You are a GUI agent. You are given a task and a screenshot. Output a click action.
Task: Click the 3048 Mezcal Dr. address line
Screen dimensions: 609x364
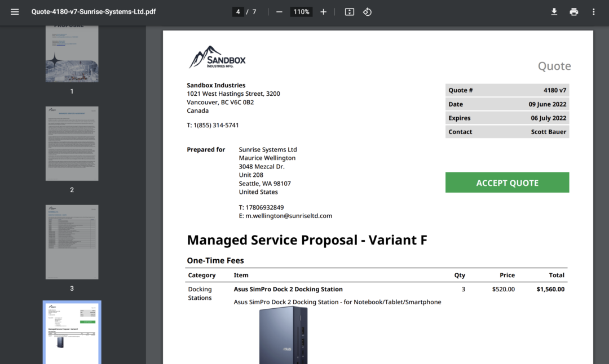coord(262,166)
